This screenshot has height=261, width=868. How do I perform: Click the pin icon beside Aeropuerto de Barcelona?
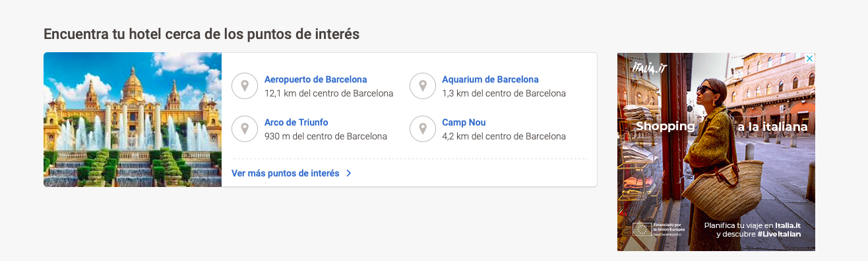245,86
